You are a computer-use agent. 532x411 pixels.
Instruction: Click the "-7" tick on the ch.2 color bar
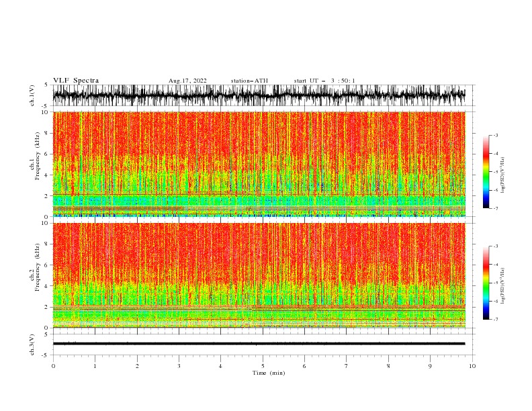coord(495,319)
